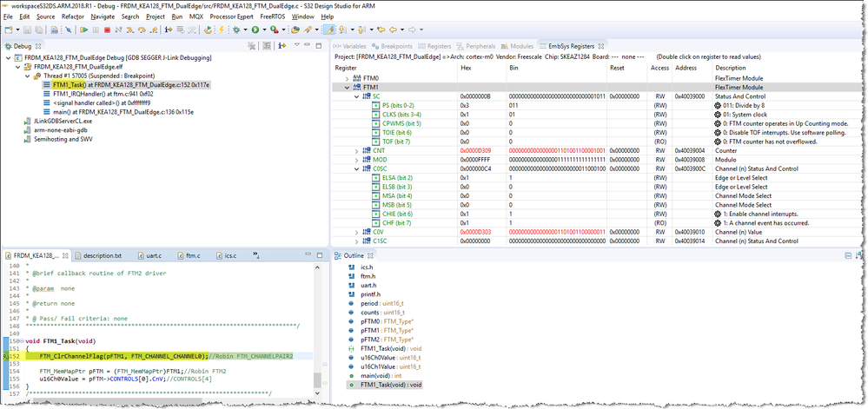Collapse the FTM1 register group
This screenshot has height=409, width=868.
click(x=347, y=88)
